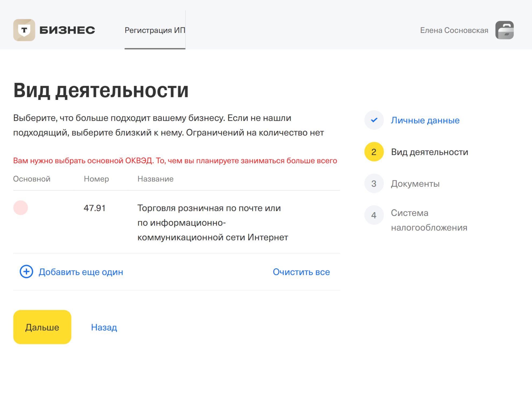Screen dimensions: 532x400
Task: Click the red ОКВЭД warning message
Action: click(x=175, y=160)
